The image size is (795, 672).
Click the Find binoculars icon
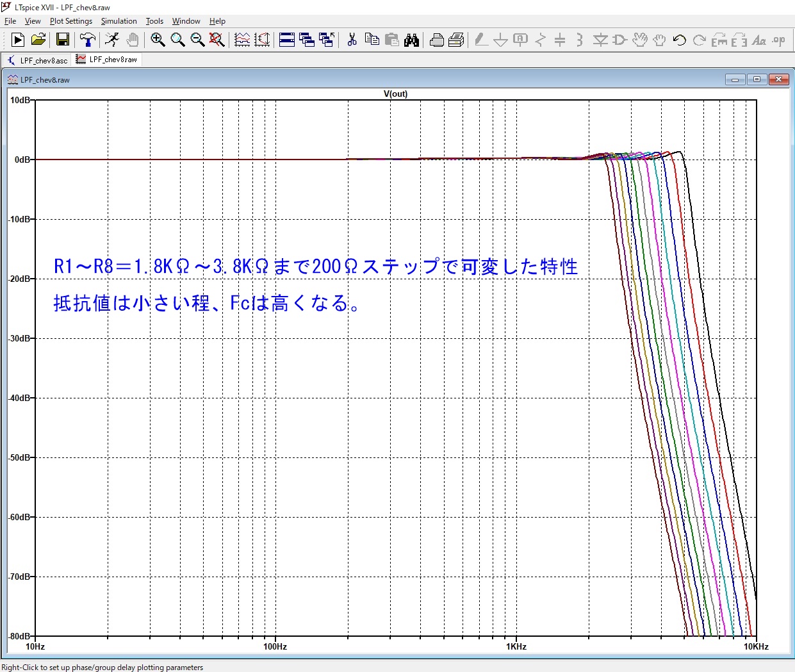click(x=411, y=40)
